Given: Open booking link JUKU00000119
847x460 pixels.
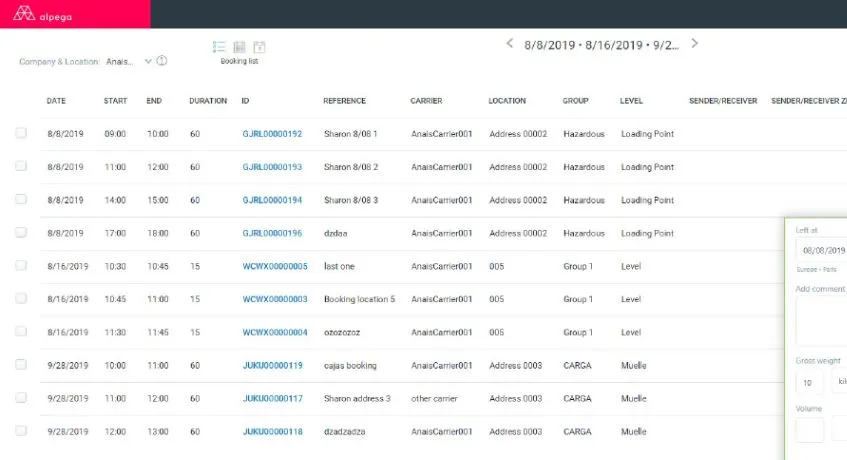Looking at the screenshot, I should pos(273,366).
